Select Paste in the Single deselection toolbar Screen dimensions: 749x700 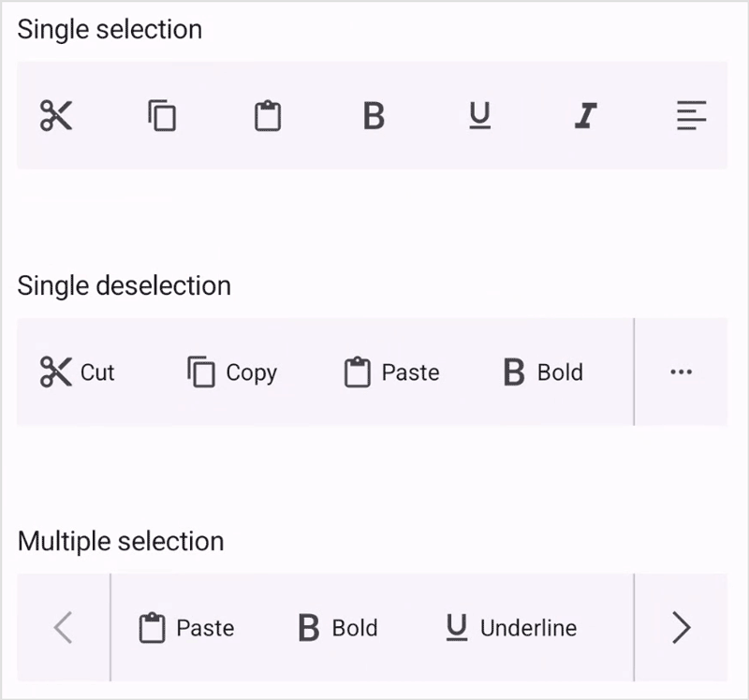tap(394, 372)
